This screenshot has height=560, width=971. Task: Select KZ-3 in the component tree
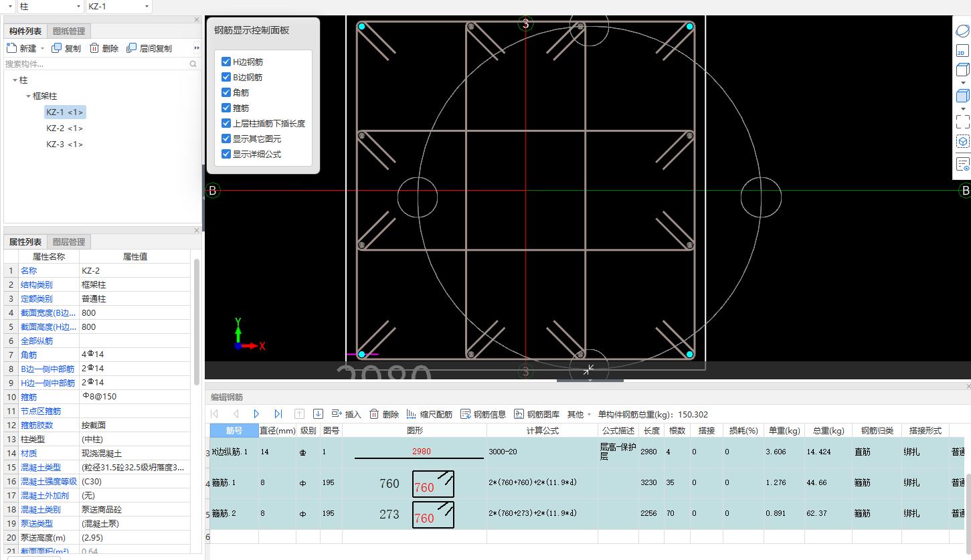point(65,145)
